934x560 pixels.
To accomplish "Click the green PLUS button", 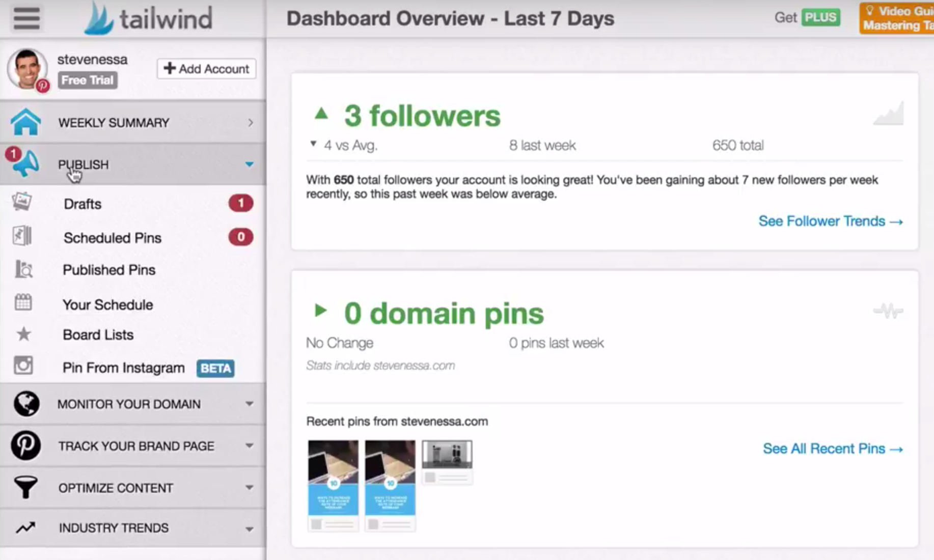I will pyautogui.click(x=820, y=17).
